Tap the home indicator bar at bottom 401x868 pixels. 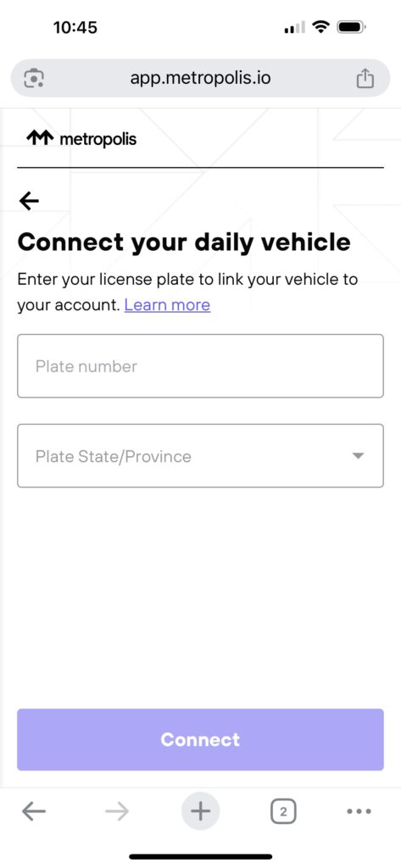200,856
